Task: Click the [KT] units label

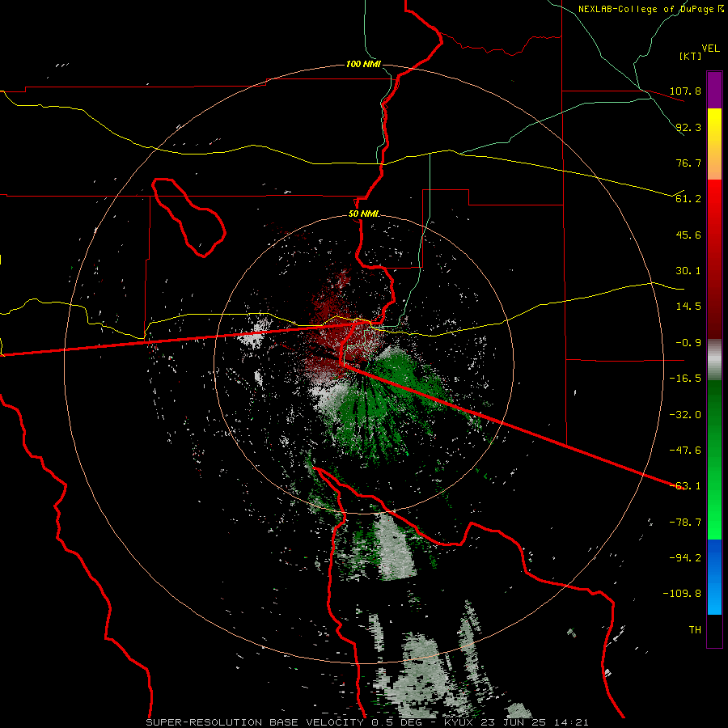Action: pyautogui.click(x=690, y=56)
